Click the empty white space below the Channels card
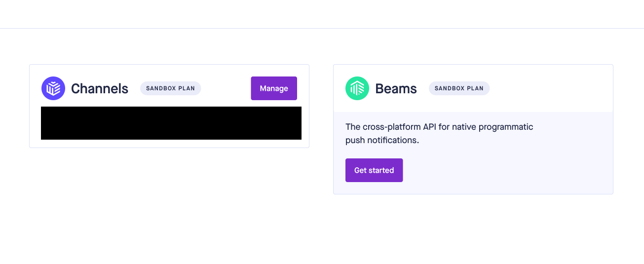Image resolution: width=644 pixels, height=264 pixels. click(169, 202)
